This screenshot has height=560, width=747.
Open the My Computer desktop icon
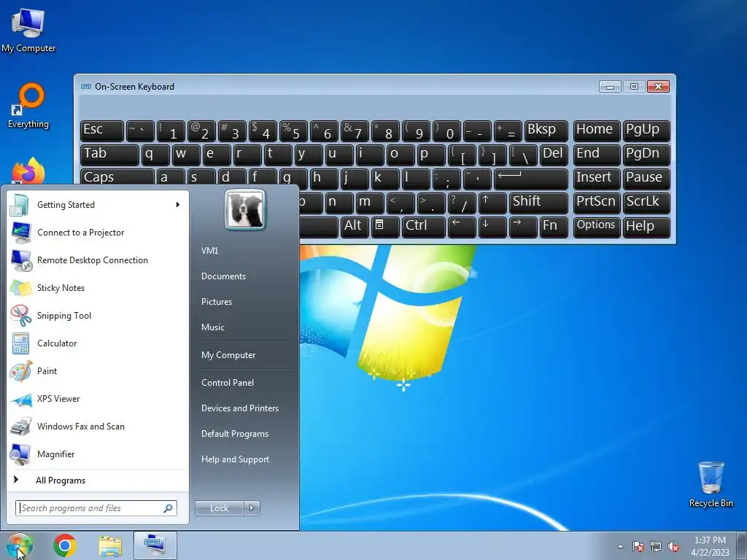[28, 30]
